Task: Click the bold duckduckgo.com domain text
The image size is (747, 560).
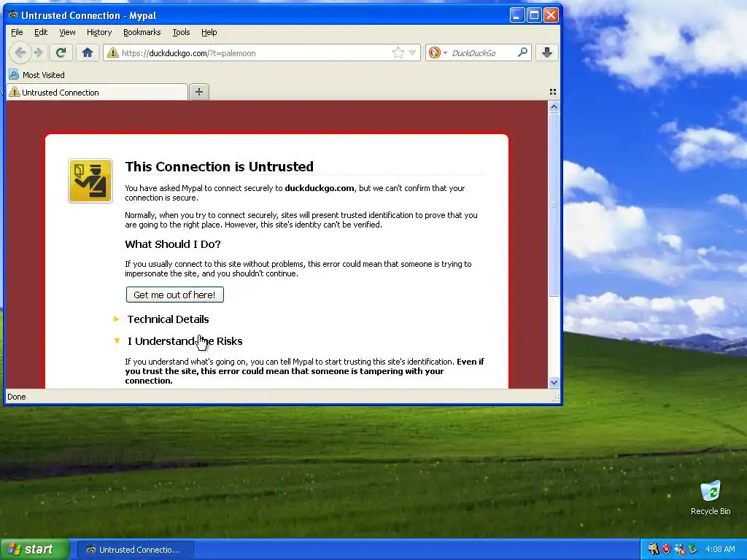Action: [320, 188]
